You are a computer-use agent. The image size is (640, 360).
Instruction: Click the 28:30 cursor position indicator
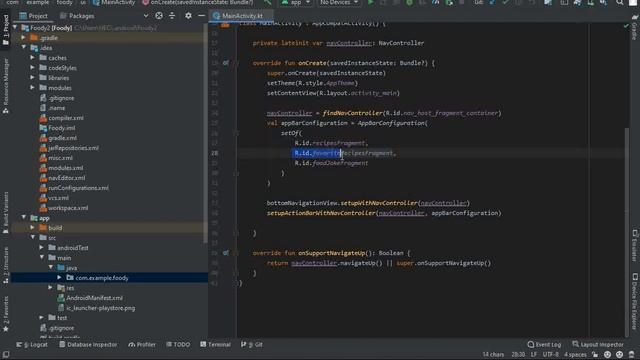pos(518,354)
